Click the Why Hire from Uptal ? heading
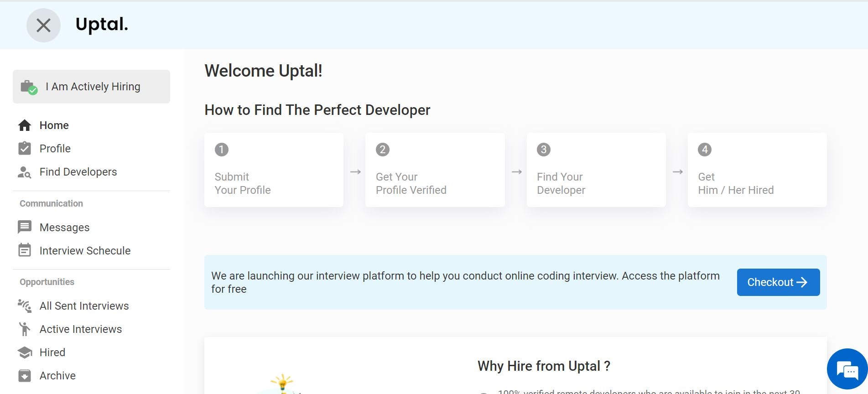Image resolution: width=868 pixels, height=394 pixels. pyautogui.click(x=544, y=366)
